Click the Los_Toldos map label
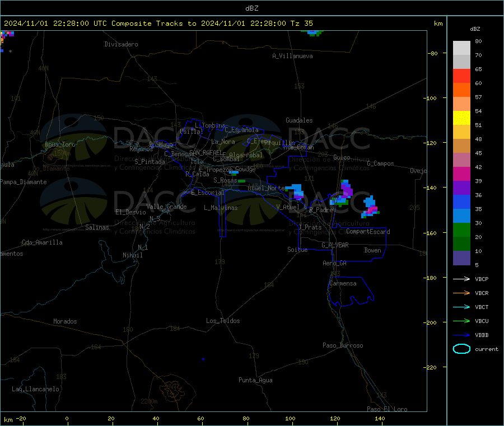This screenshot has width=504, height=426. pos(223,321)
